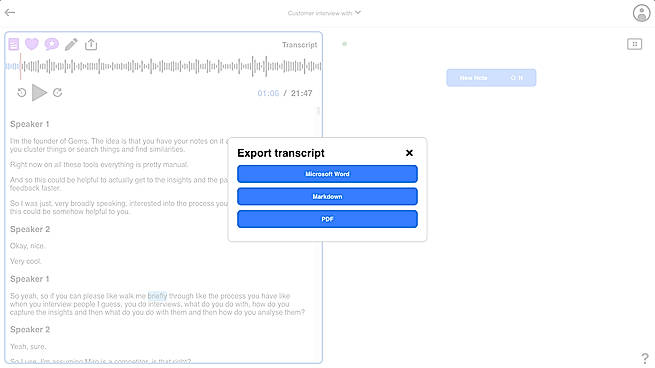655x368 pixels.
Task: Export transcript as Markdown
Action: [327, 196]
